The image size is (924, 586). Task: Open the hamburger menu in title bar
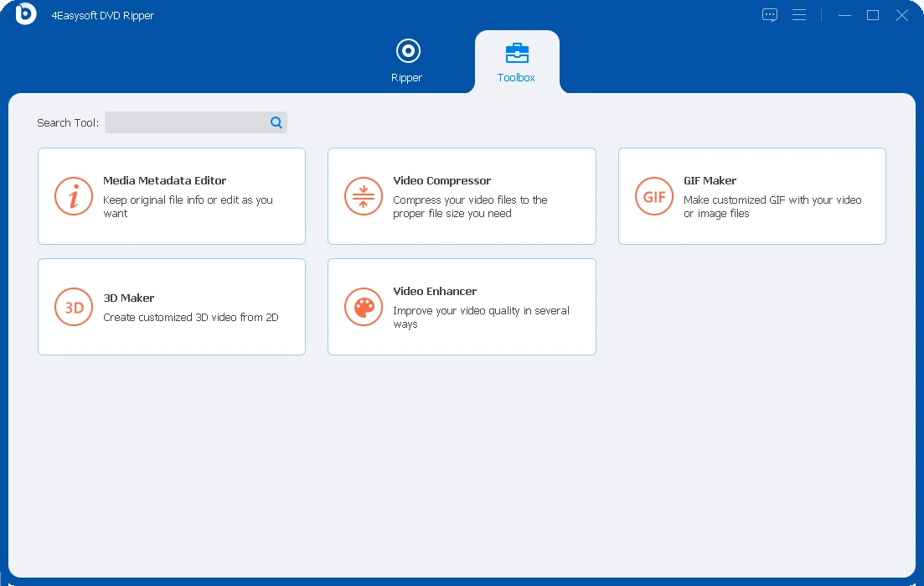pos(799,15)
